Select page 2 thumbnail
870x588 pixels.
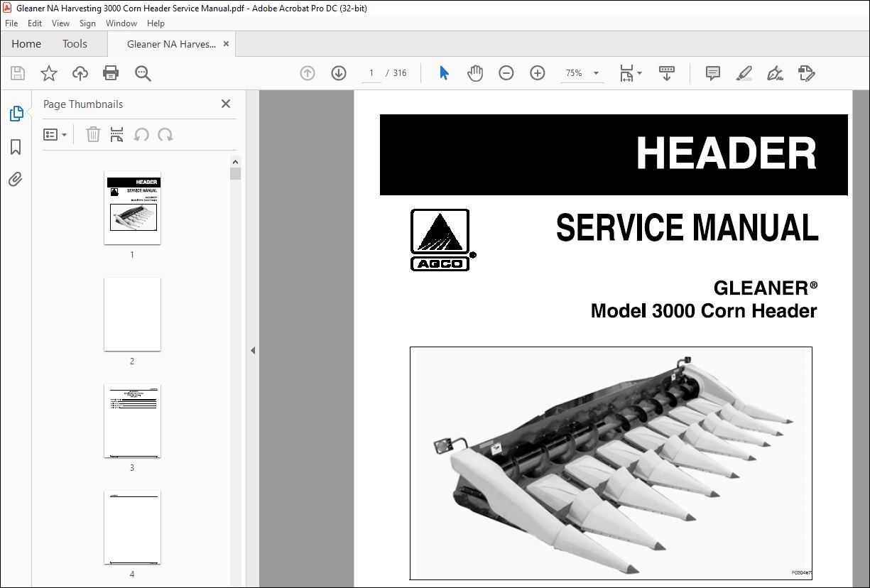(132, 315)
